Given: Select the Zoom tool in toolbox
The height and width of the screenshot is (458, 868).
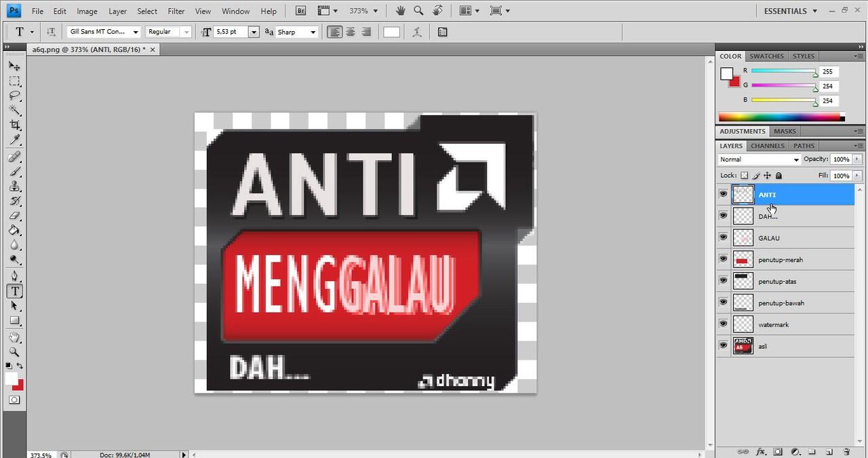Looking at the screenshot, I should 14,352.
